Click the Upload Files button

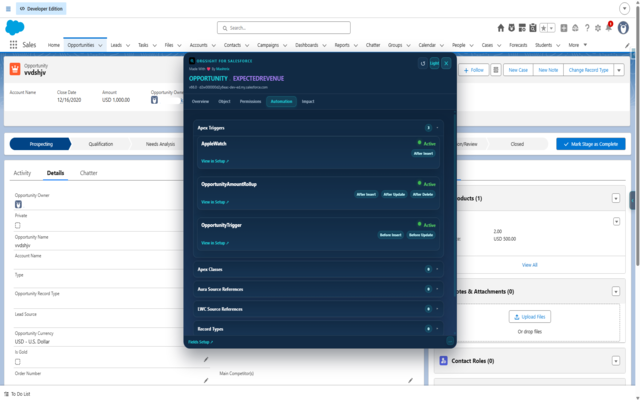pyautogui.click(x=530, y=317)
